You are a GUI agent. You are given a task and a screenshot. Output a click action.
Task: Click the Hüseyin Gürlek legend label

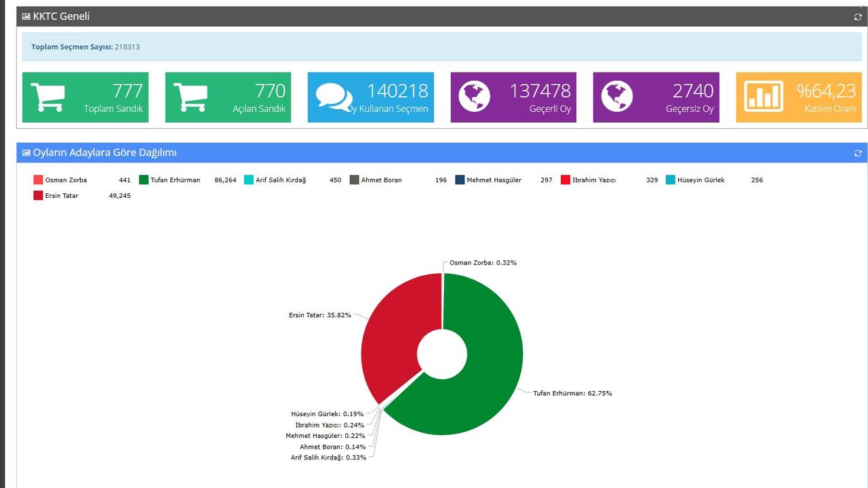(701, 180)
